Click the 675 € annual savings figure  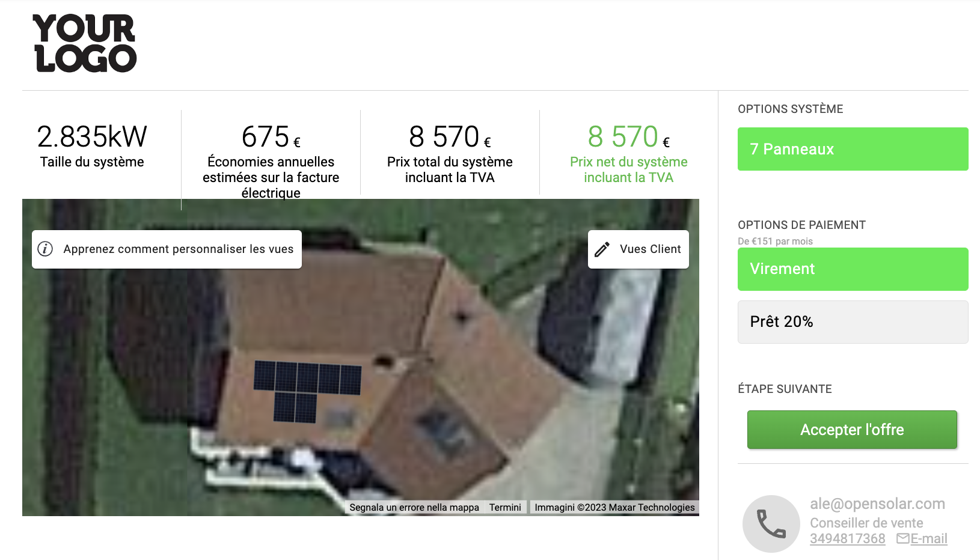tap(271, 136)
